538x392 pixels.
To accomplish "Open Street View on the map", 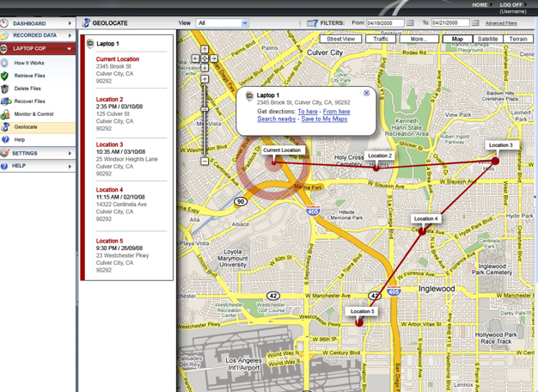I will click(340, 39).
